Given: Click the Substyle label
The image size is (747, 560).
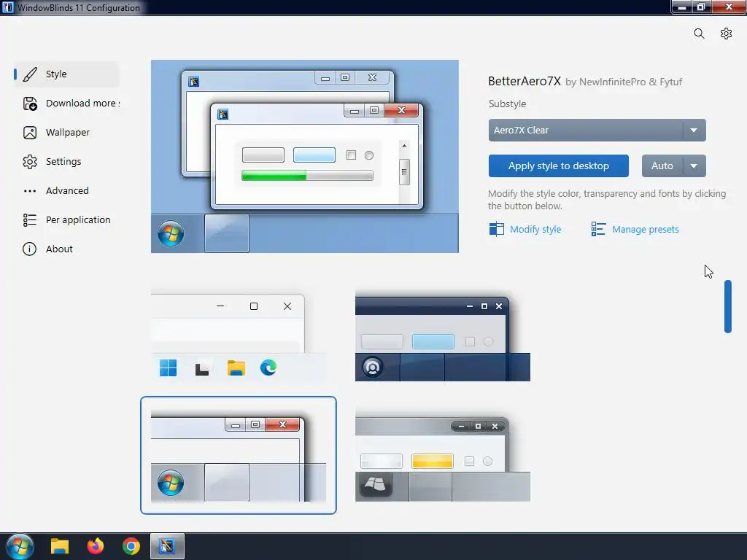Looking at the screenshot, I should tap(507, 104).
